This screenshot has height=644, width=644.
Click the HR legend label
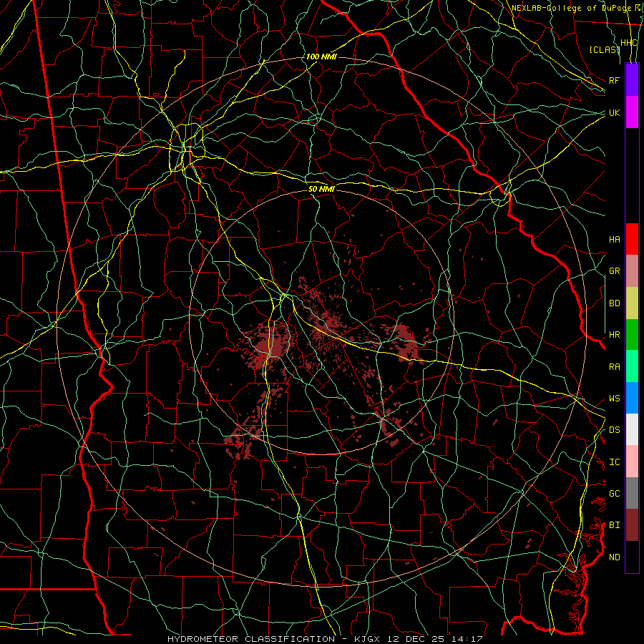click(x=614, y=335)
